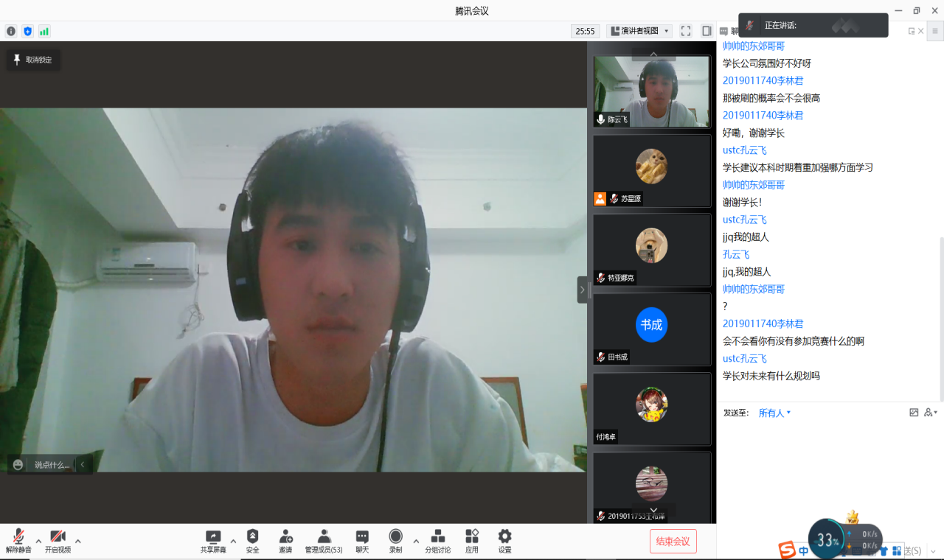Image resolution: width=944 pixels, height=560 pixels.
Task: Unpin the speaker video via 取消锁定
Action: [x=32, y=60]
